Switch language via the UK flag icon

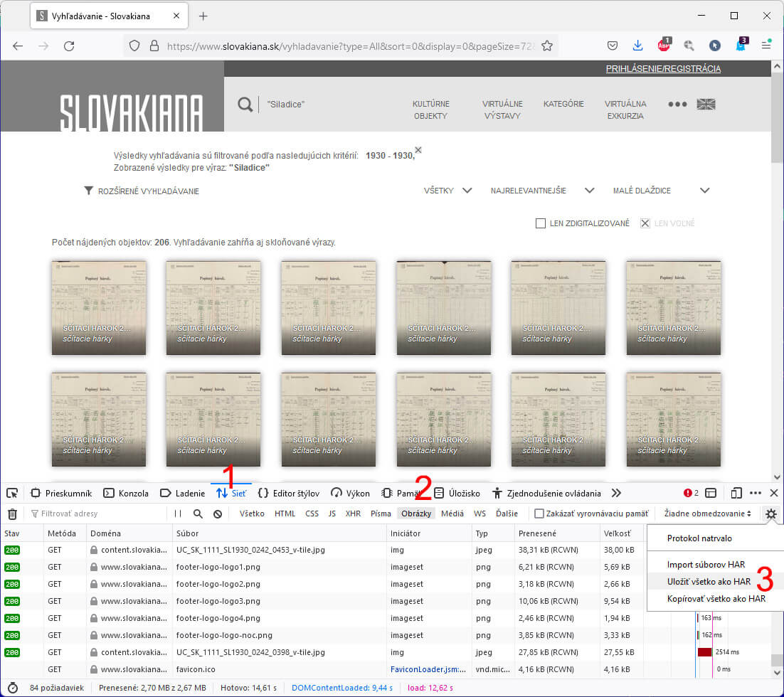[706, 104]
